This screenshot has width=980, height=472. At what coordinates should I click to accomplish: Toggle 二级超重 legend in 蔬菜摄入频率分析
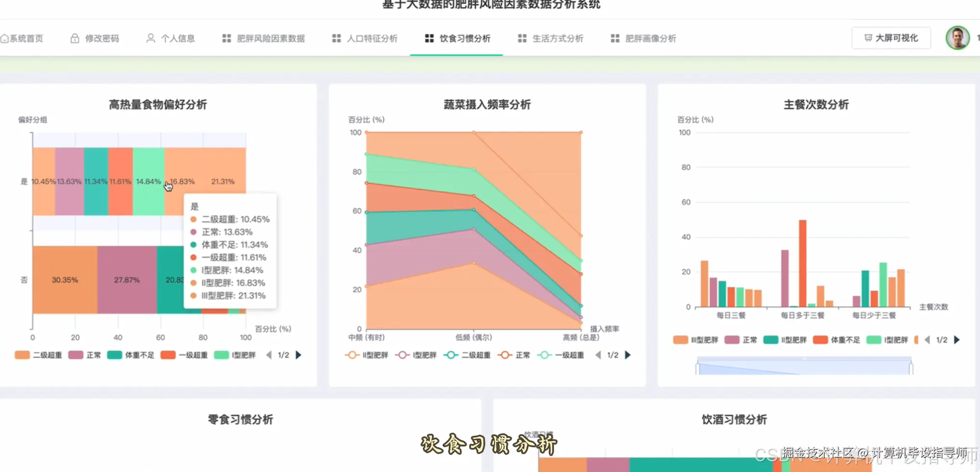(467, 355)
